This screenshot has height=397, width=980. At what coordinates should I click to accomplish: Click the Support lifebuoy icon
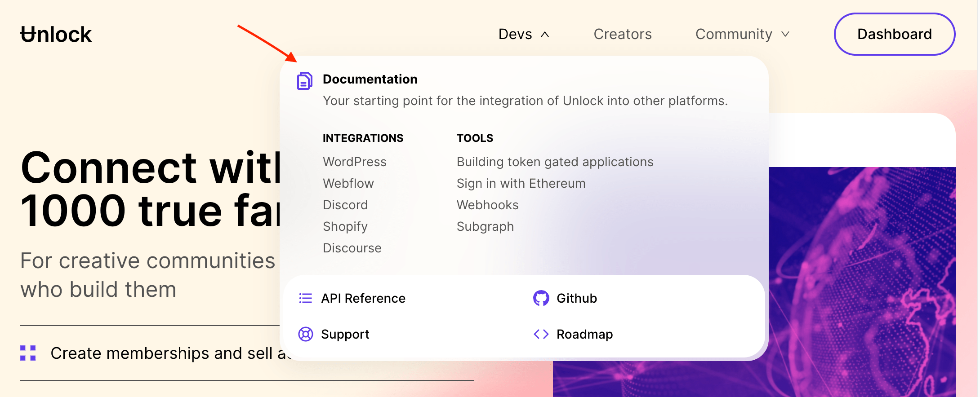(306, 334)
